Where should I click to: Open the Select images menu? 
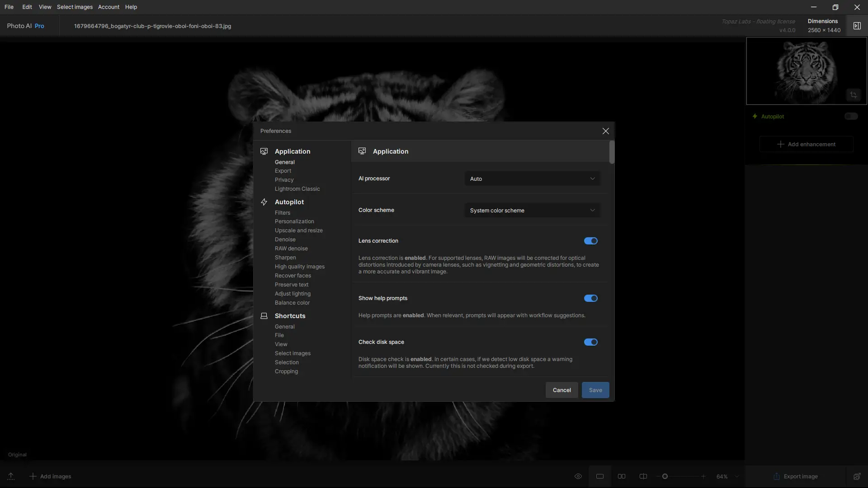click(x=75, y=7)
